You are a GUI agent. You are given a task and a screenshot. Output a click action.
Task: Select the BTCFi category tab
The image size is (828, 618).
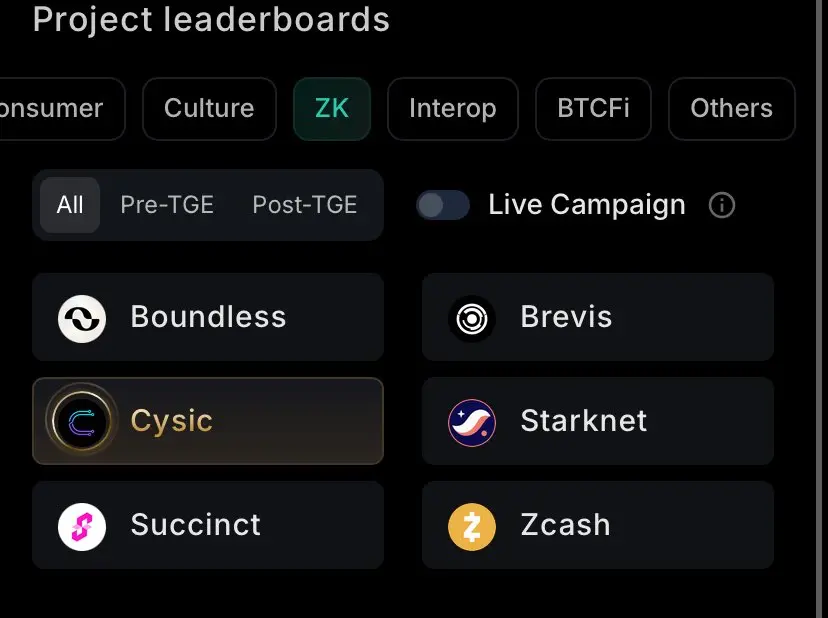(594, 109)
